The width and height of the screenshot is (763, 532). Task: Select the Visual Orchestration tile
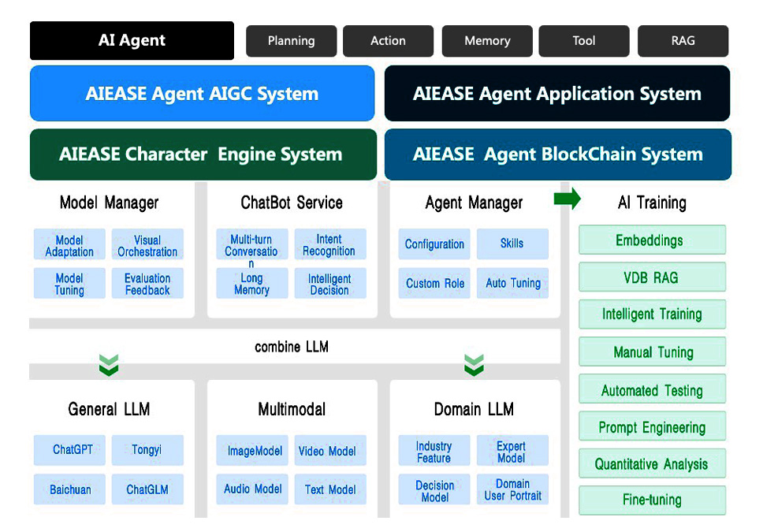pyautogui.click(x=147, y=244)
